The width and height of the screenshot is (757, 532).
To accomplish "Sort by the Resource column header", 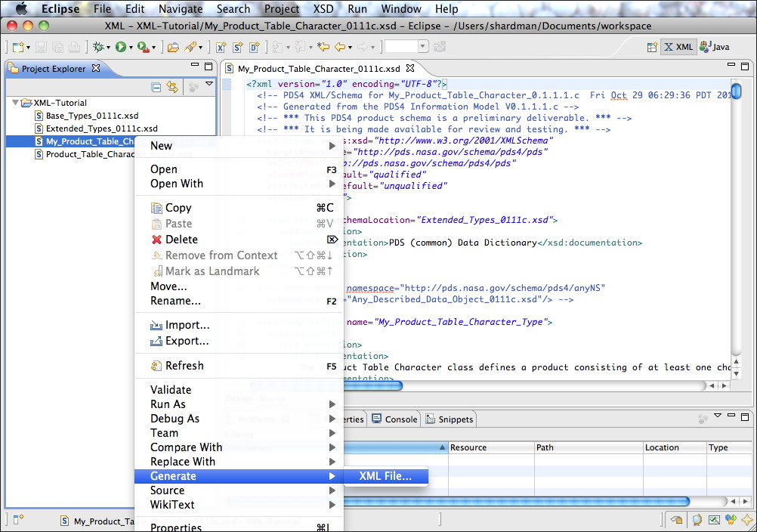I will [x=492, y=447].
